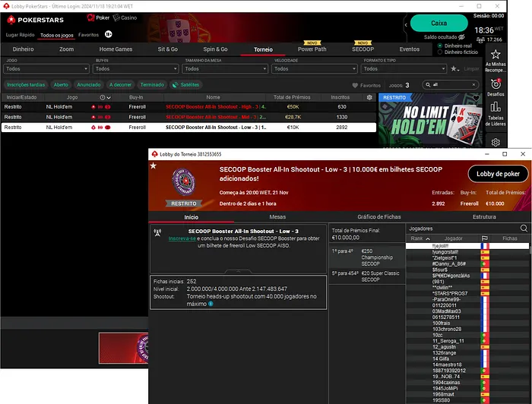Open the Eventos tab
Image resolution: width=532 pixels, height=404 pixels.
tap(410, 49)
